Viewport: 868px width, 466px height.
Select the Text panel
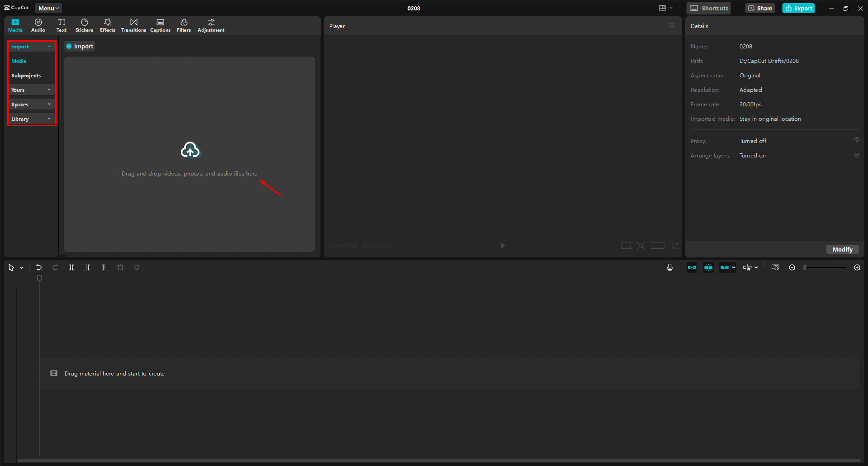(x=62, y=25)
